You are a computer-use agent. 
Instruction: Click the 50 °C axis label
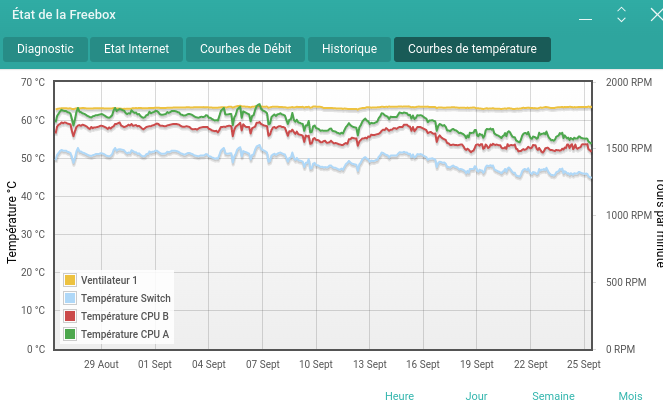pyautogui.click(x=33, y=159)
